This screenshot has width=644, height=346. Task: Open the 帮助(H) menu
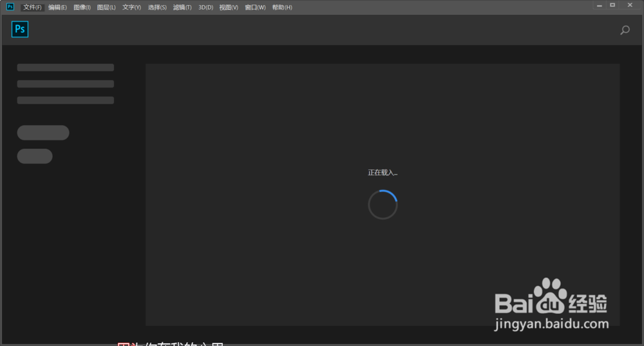pyautogui.click(x=282, y=7)
